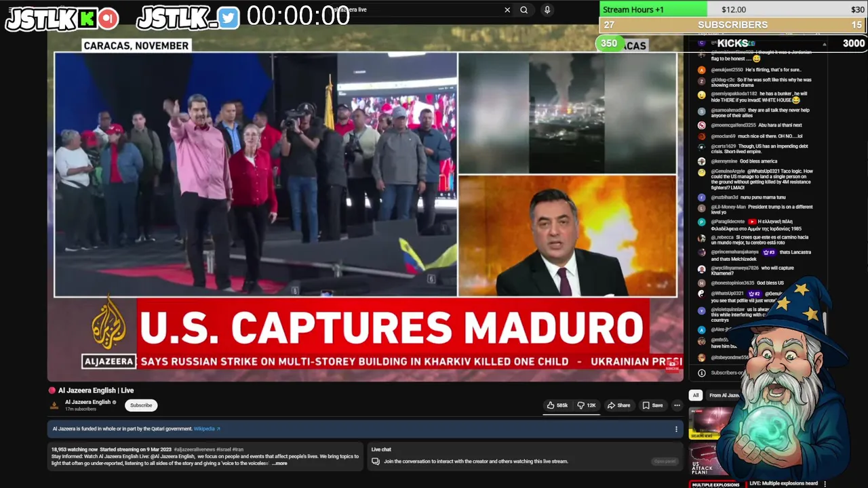Click the KICKS goal bar
The width and height of the screenshot is (868, 488).
coord(733,43)
